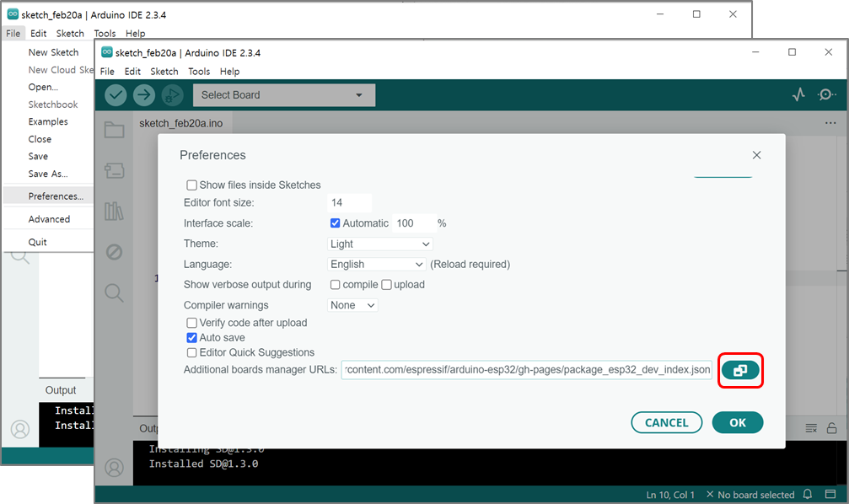Click the editor tab three-dots menu
Image resolution: width=849 pixels, height=504 pixels.
(830, 123)
